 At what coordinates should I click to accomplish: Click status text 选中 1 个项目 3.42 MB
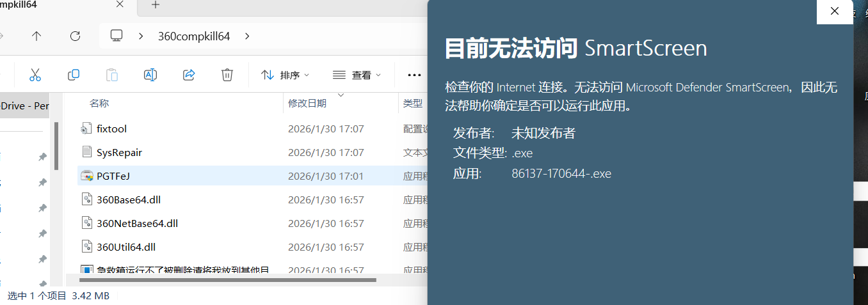pos(58,296)
